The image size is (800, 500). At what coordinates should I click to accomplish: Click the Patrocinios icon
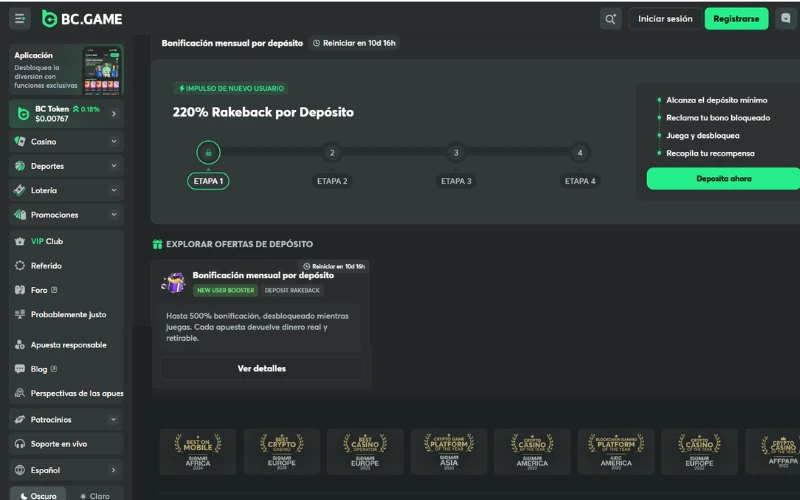click(20, 419)
